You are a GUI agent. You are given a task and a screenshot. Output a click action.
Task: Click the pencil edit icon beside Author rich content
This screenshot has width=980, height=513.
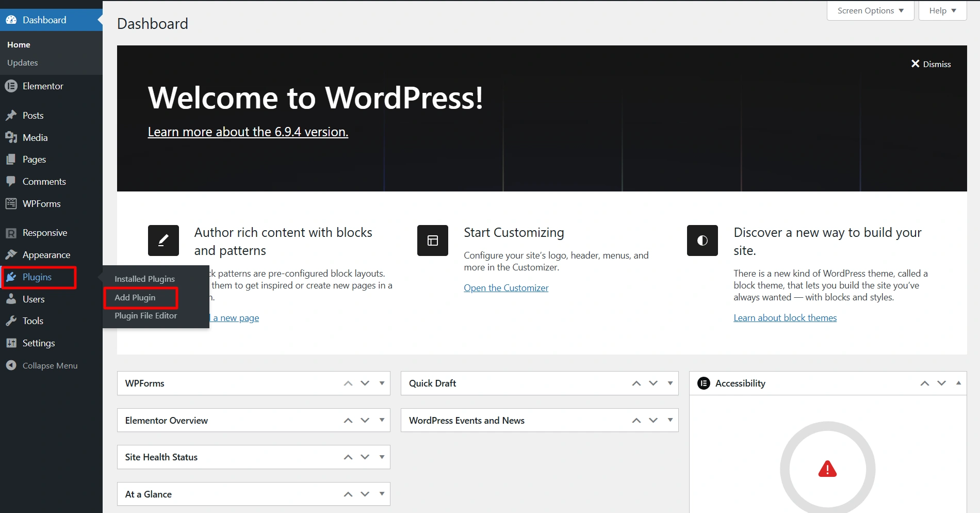coord(164,241)
